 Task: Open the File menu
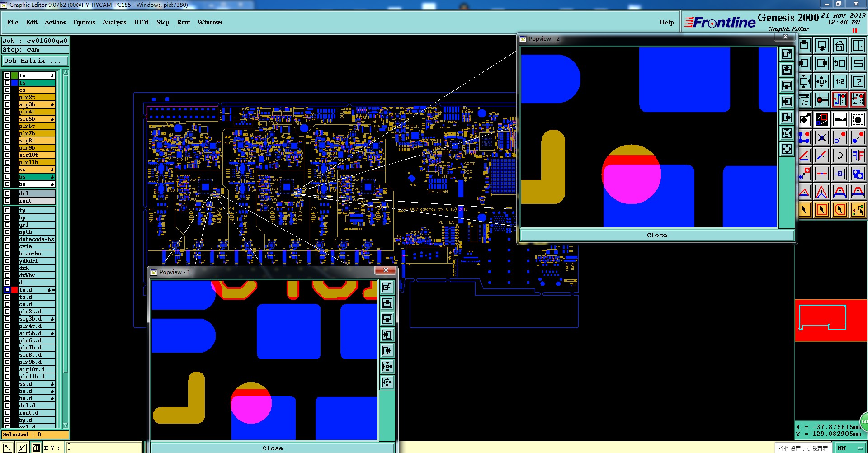(x=13, y=22)
